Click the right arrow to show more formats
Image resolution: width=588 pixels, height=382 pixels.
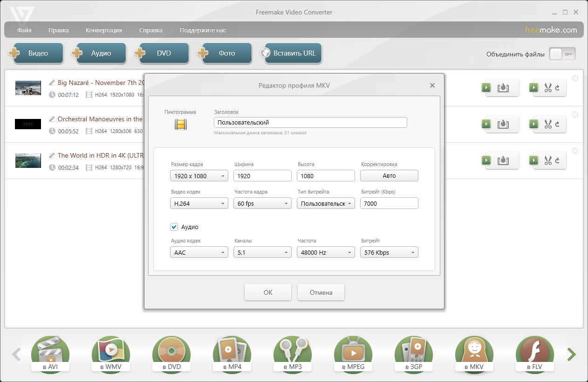[571, 354]
